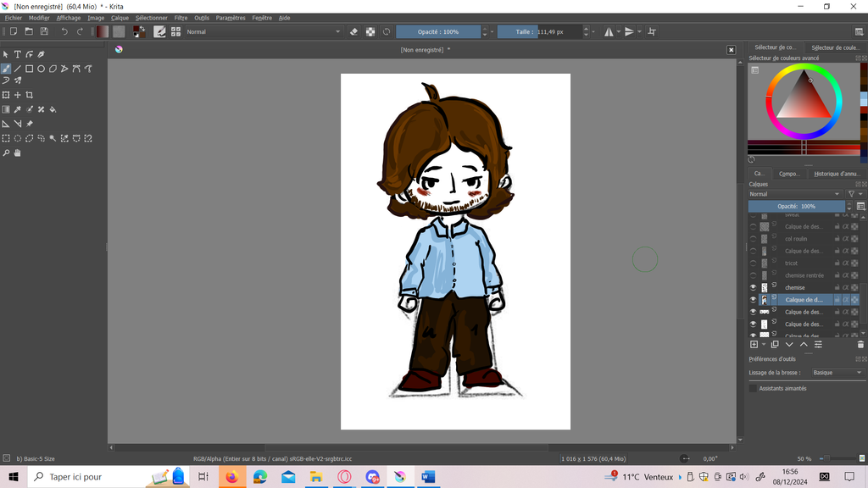Screen dimensions: 868x488
Task: Open the layer blending mode Normal dropdown
Action: tap(795, 194)
